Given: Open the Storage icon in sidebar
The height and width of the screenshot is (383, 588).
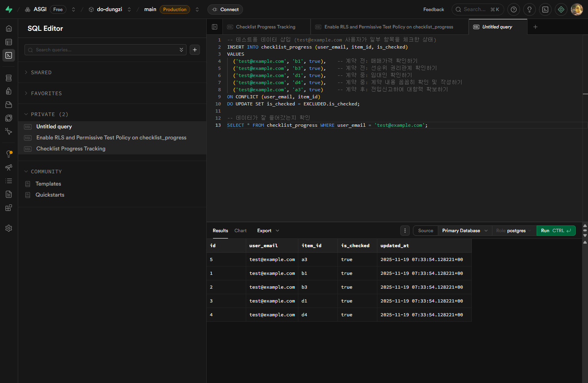Looking at the screenshot, I should [9, 105].
